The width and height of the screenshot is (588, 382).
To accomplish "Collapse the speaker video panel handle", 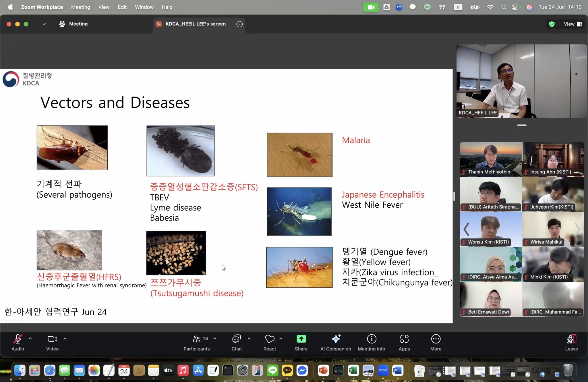I will pyautogui.click(x=522, y=125).
